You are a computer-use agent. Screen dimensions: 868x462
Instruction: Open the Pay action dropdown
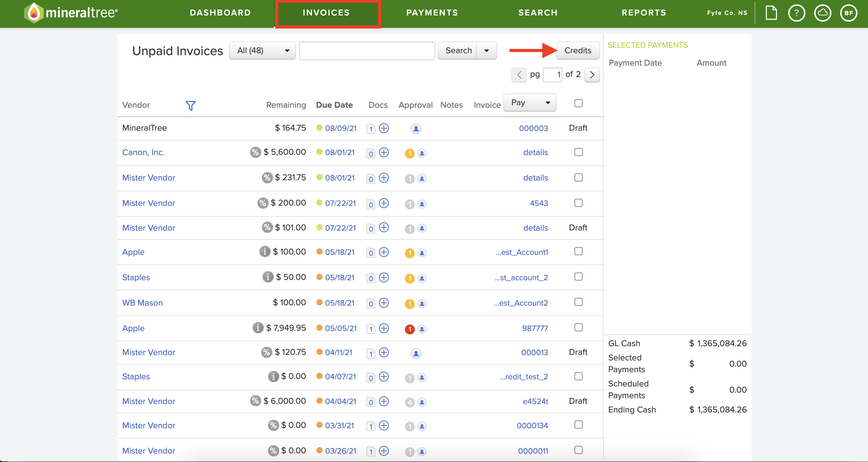click(x=530, y=102)
